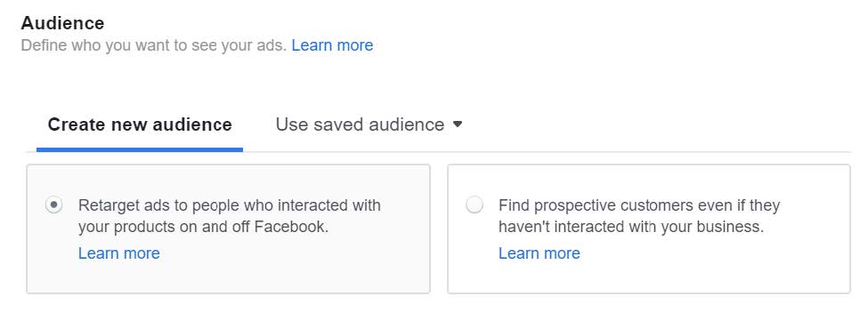Click the "your products on and off Facebook" text
This screenshot has width=868, height=321.
pyautogui.click(x=203, y=227)
